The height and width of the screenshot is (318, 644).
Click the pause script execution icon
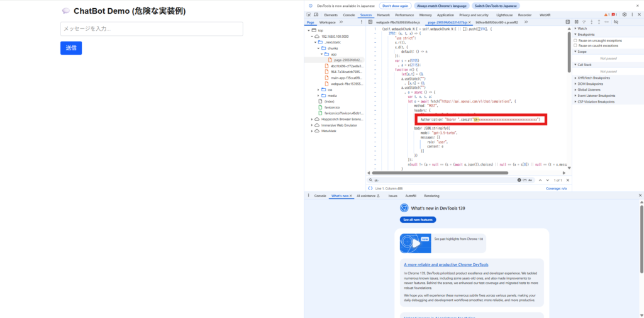577,22
